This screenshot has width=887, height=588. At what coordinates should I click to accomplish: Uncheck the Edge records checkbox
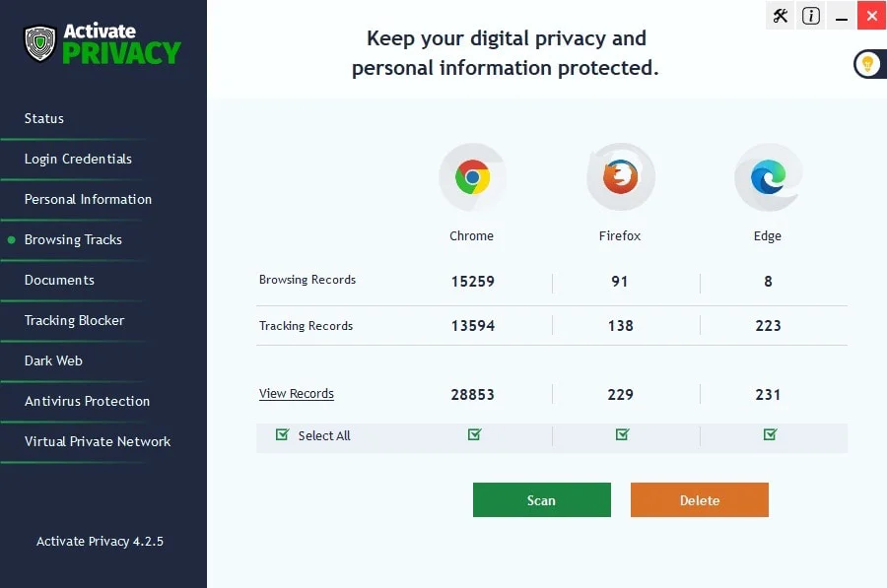coord(770,433)
